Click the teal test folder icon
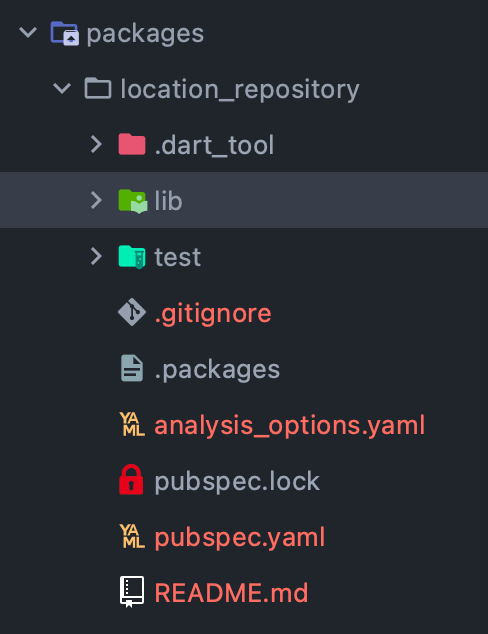 (132, 257)
